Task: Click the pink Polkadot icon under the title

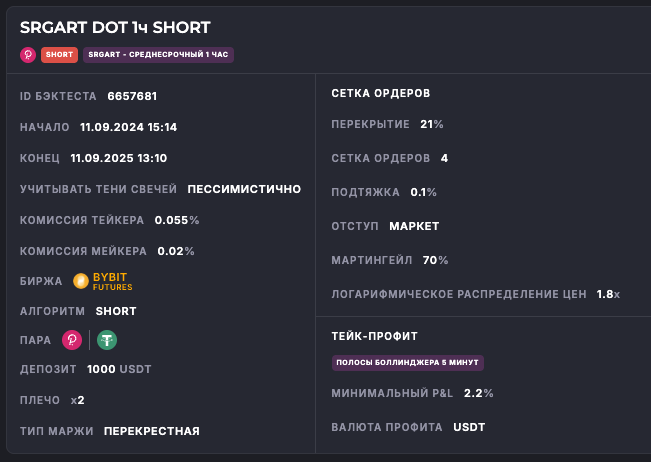Action: click(x=28, y=55)
